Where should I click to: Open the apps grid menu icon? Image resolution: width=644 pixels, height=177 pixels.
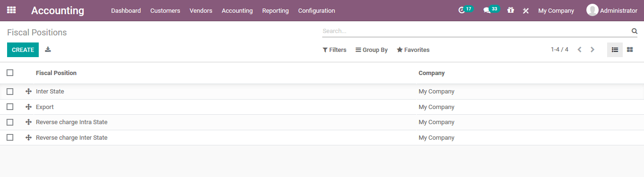11,10
